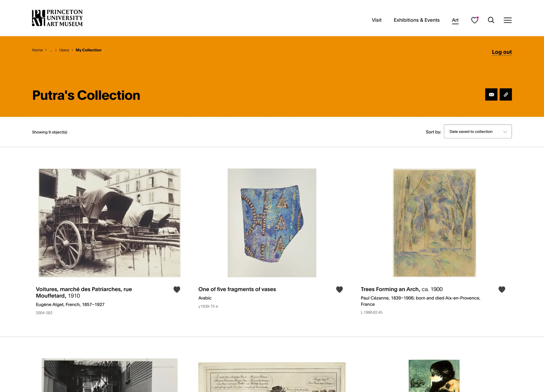
Task: Log out of the account
Action: [502, 52]
